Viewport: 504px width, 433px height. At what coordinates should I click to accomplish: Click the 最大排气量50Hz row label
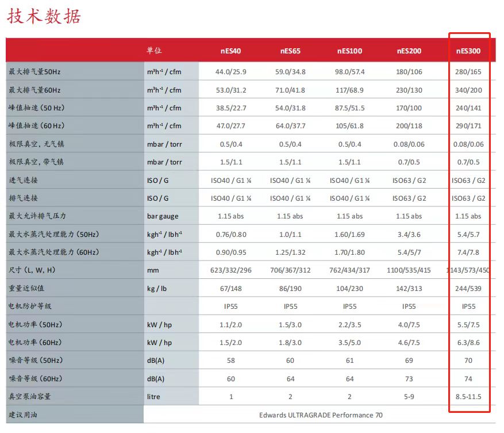(x=34, y=72)
